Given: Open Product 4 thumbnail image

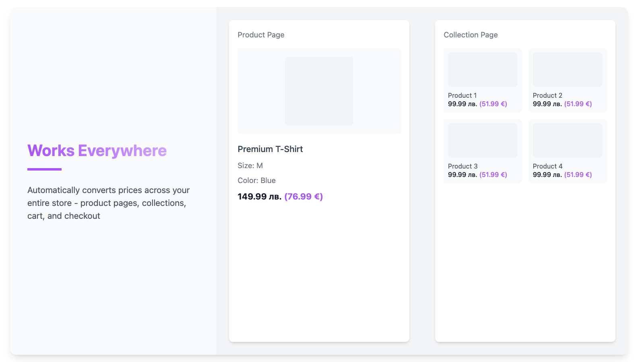Looking at the screenshot, I should tap(568, 140).
